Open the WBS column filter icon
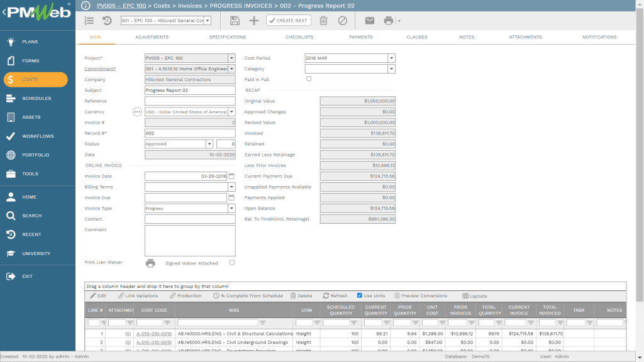Viewport: 644px width, 362px height. (262, 323)
